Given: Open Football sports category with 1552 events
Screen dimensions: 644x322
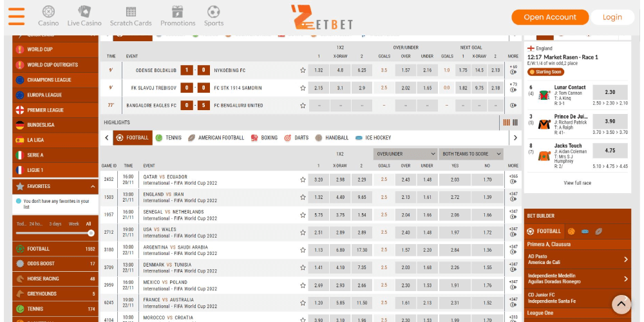Looking at the screenshot, I should [x=55, y=249].
